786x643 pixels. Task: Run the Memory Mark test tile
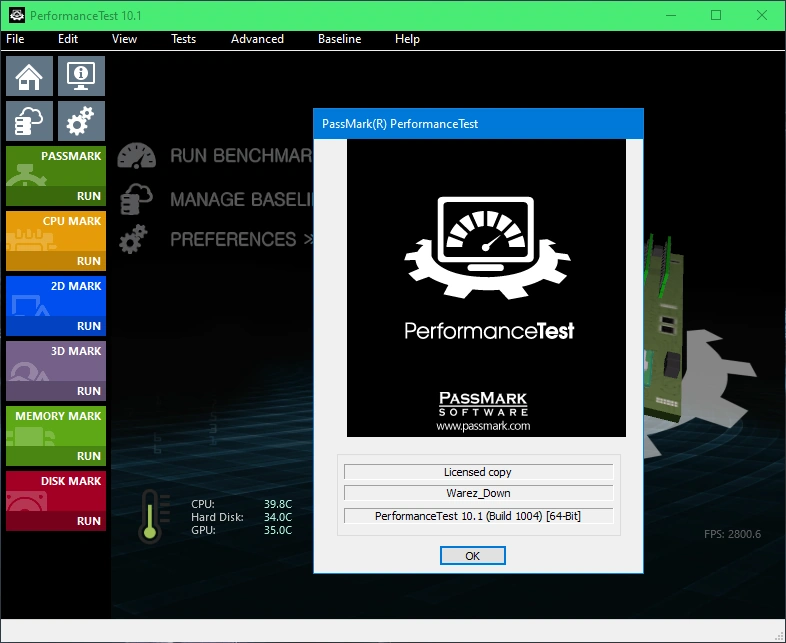point(56,436)
